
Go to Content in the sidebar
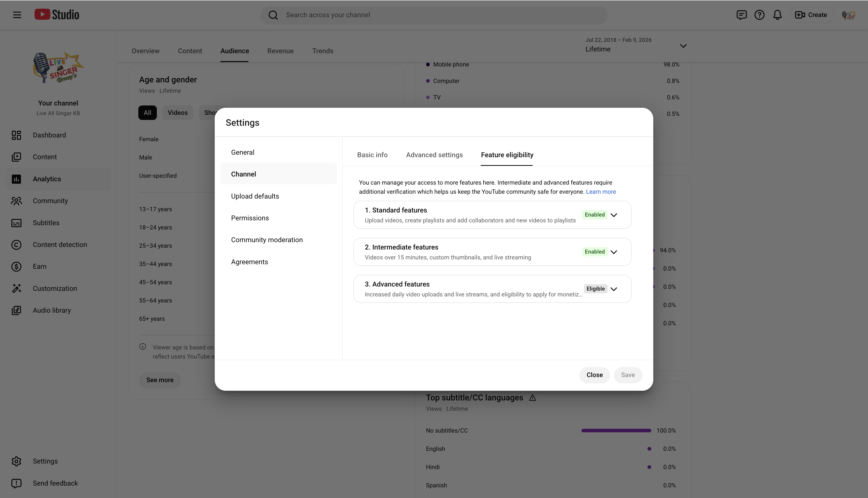tap(58, 157)
